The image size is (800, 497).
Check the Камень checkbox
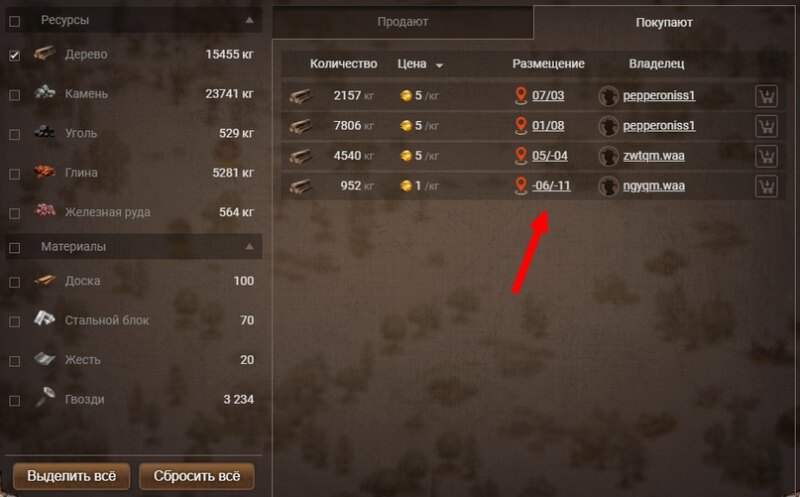coord(15,95)
